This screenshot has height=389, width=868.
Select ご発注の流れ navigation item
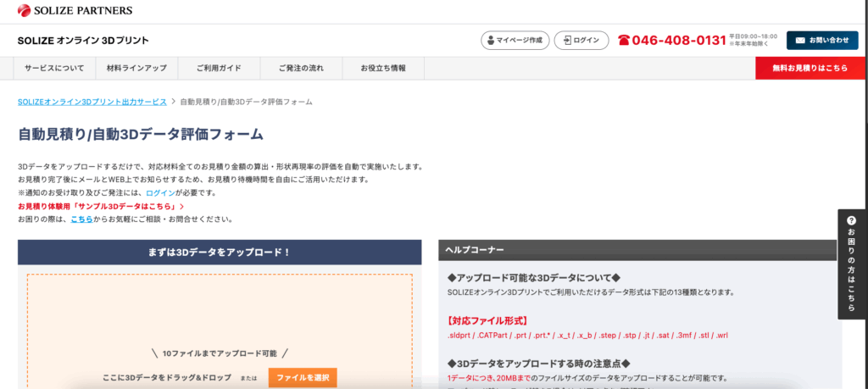[301, 68]
